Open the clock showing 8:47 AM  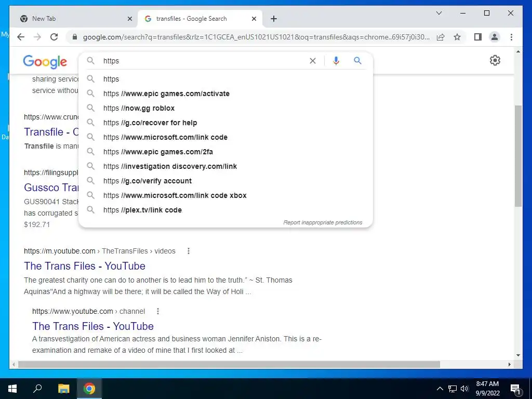pos(487,389)
